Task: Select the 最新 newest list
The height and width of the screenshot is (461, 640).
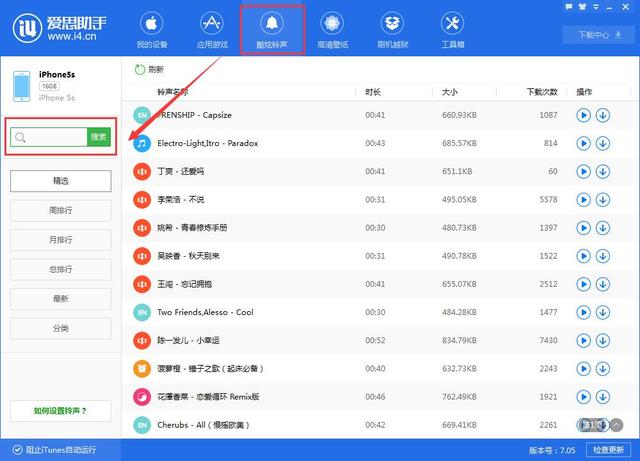Action: tap(61, 298)
